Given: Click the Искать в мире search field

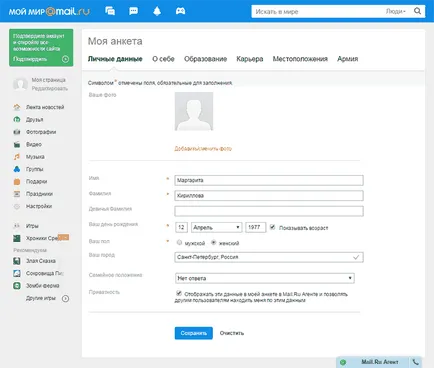Looking at the screenshot, I should (318, 11).
